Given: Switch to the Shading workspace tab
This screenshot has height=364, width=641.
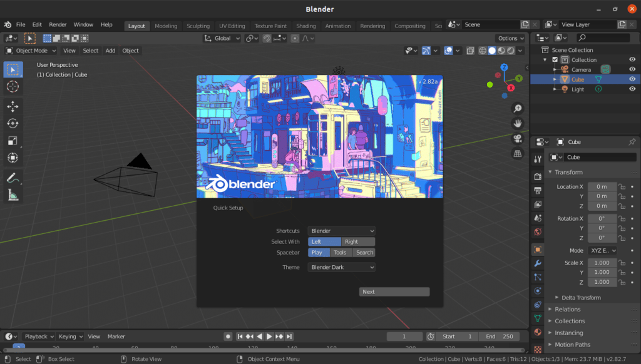Looking at the screenshot, I should tap(305, 26).
